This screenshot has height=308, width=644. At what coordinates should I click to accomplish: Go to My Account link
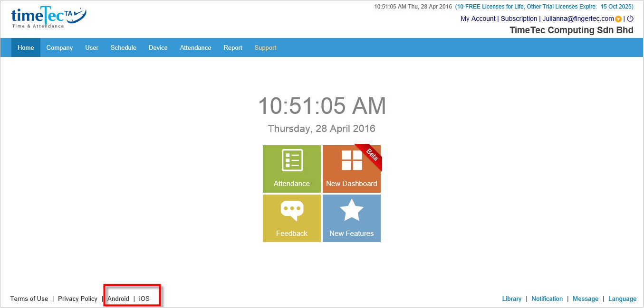(478, 19)
